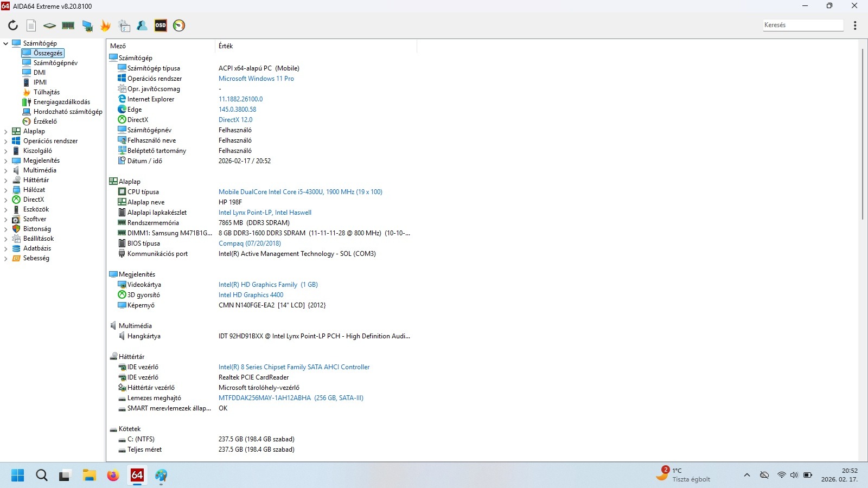Click the Sebesség benchmark icon

pyautogui.click(x=16, y=258)
